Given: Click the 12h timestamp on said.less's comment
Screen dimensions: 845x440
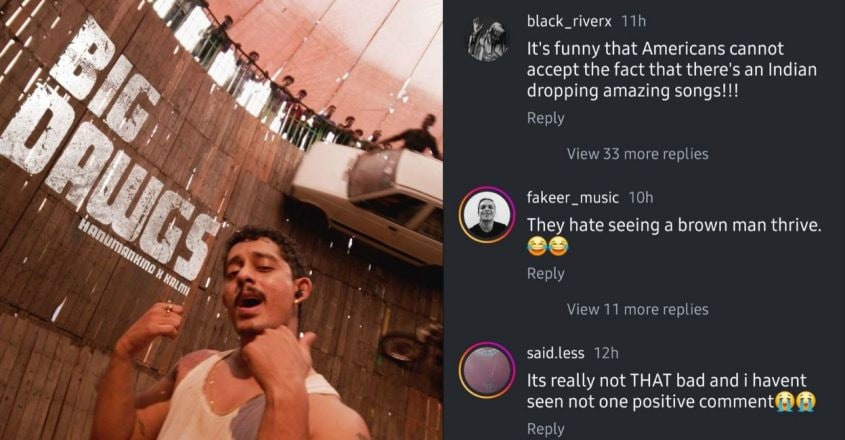Looking at the screenshot, I should [x=606, y=353].
